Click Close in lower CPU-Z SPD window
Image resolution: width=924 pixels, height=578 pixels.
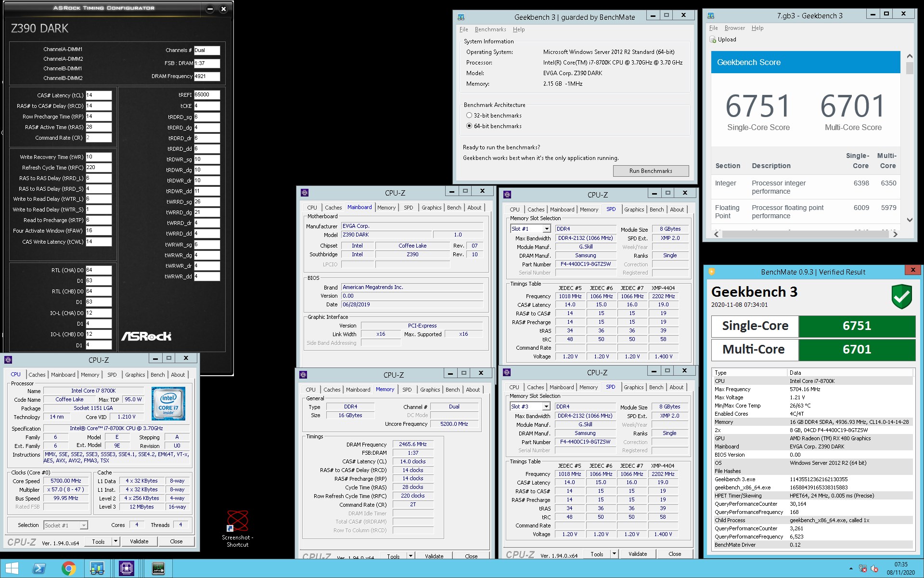pyautogui.click(x=675, y=554)
